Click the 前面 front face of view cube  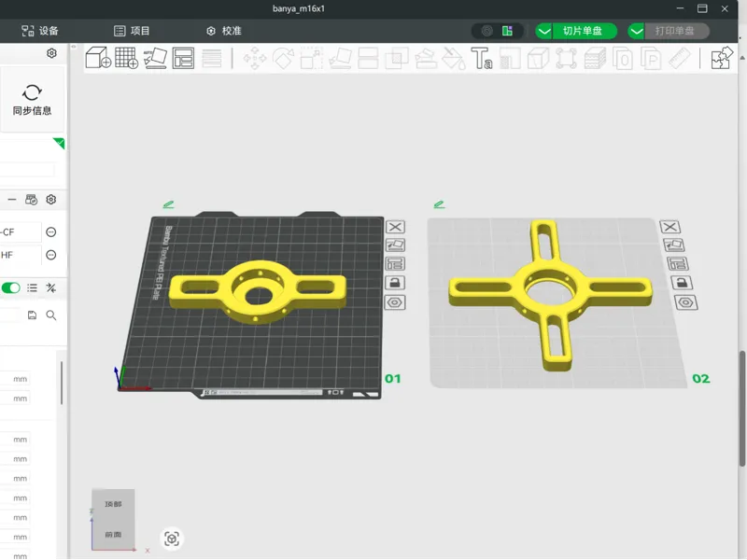113,534
